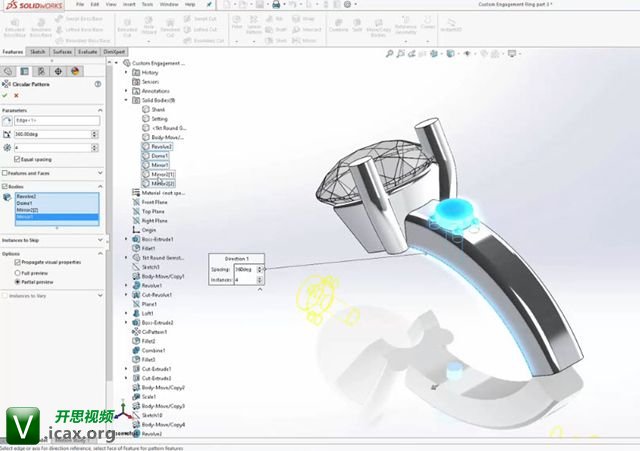640x451 pixels.
Task: Click Zoom to Area icon in view toolbar
Action: pyautogui.click(x=400, y=53)
